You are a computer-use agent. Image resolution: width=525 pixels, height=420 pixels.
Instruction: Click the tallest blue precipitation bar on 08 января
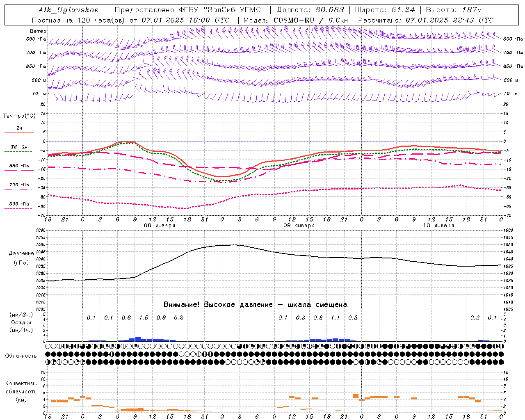pos(138,339)
